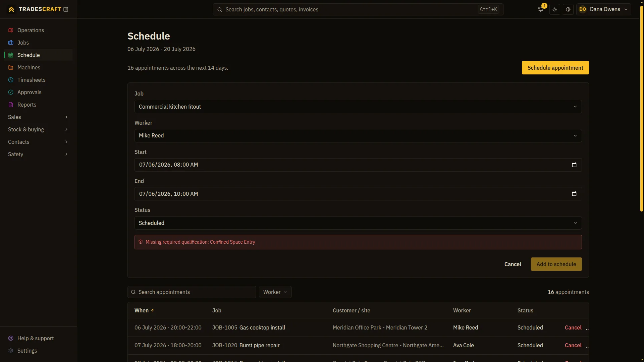
Task: Click Meridian Office Park site cell
Action: pos(380,327)
